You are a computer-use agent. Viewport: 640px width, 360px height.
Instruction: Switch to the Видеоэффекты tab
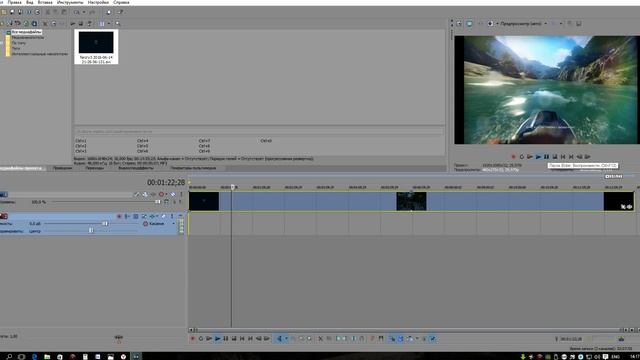click(x=136, y=168)
